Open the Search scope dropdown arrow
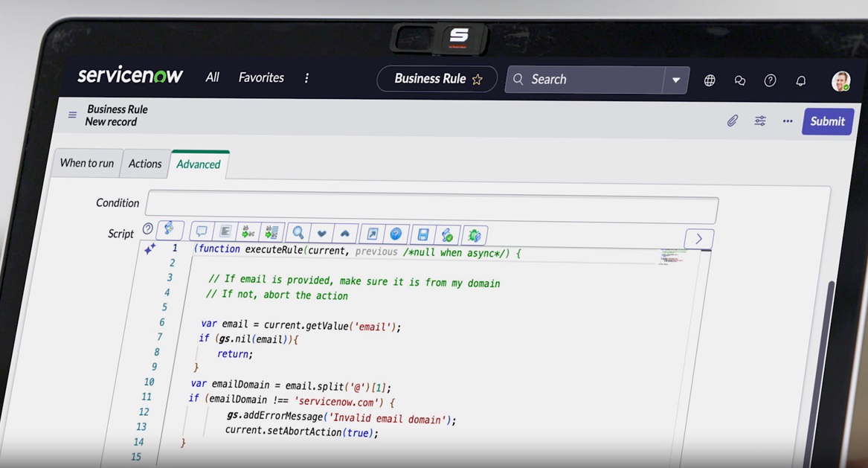Image resolution: width=868 pixels, height=468 pixels. 676,80
